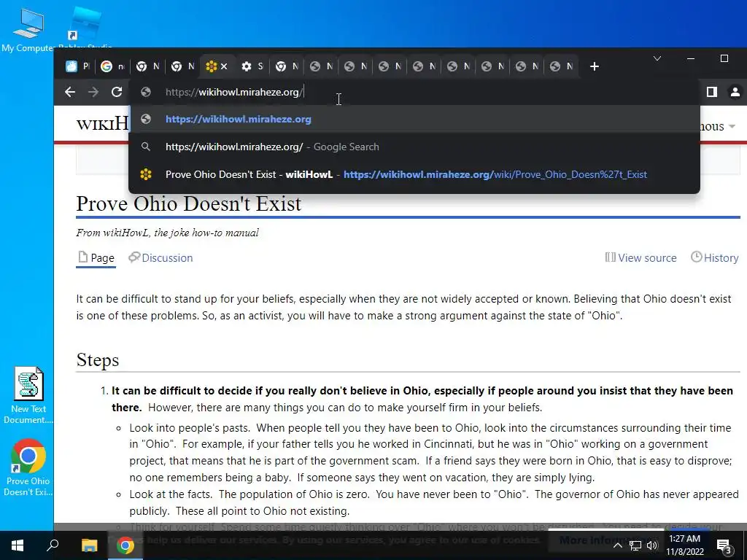Choose the Google Search suggestion row

[414, 147]
